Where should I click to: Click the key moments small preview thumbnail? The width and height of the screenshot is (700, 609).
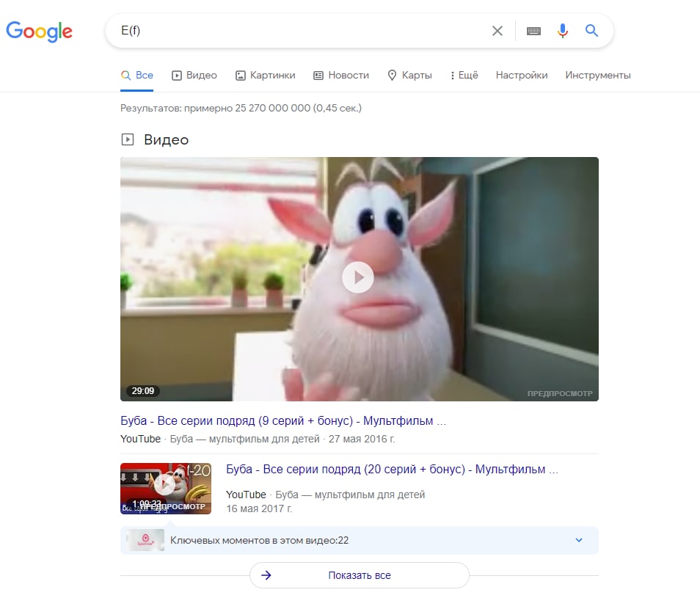coord(145,540)
